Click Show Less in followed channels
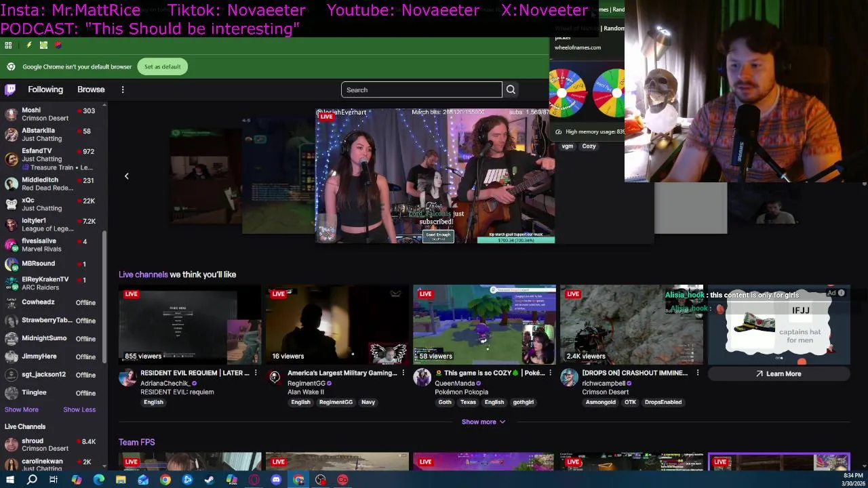Image resolution: width=868 pixels, height=488 pixels. click(x=79, y=409)
